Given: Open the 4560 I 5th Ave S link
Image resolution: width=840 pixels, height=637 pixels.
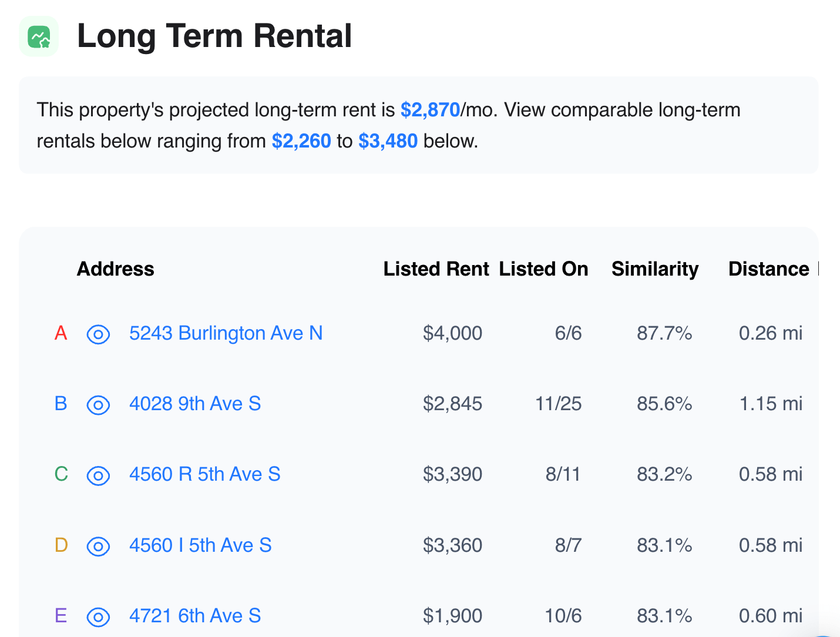Looking at the screenshot, I should point(200,545).
